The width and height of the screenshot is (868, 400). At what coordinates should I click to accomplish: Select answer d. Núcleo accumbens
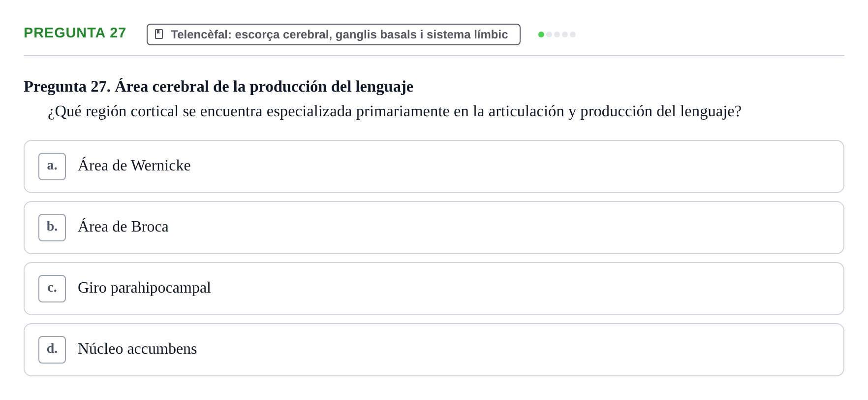tap(434, 350)
